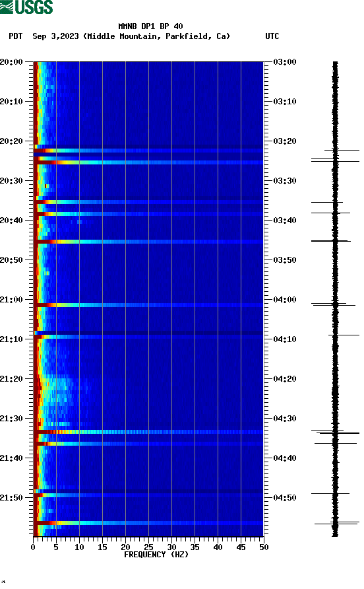Click the '03:00' UTC time label

tap(285, 62)
